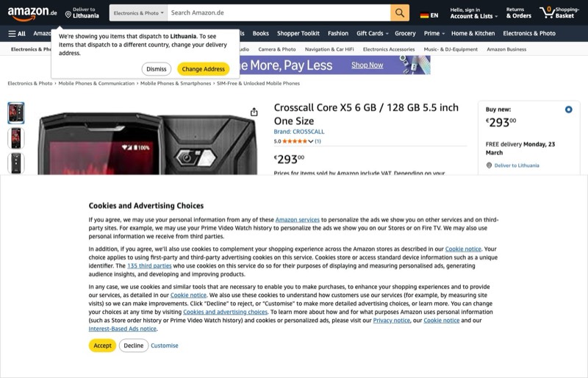Image resolution: width=588 pixels, height=378 pixels.
Task: Expand the Prime menu arrow
Action: click(443, 33)
